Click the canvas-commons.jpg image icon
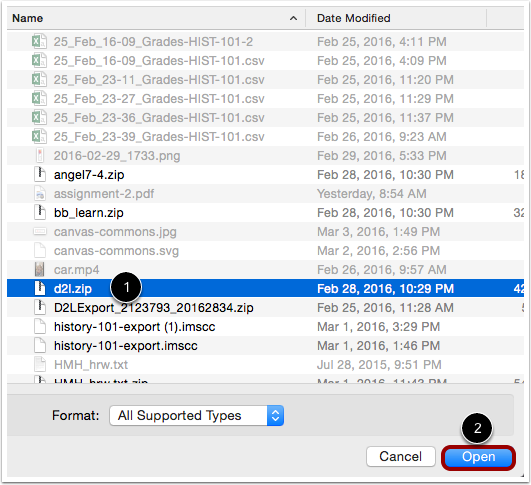Screen dimensions: 531x485 coord(40,232)
